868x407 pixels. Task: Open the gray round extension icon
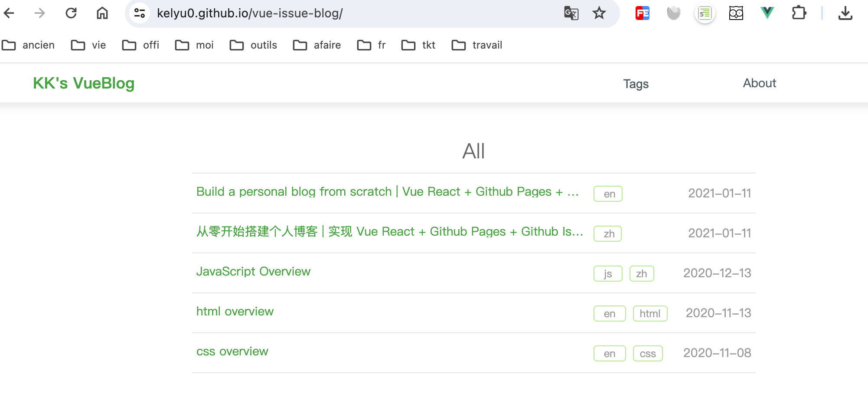673,13
